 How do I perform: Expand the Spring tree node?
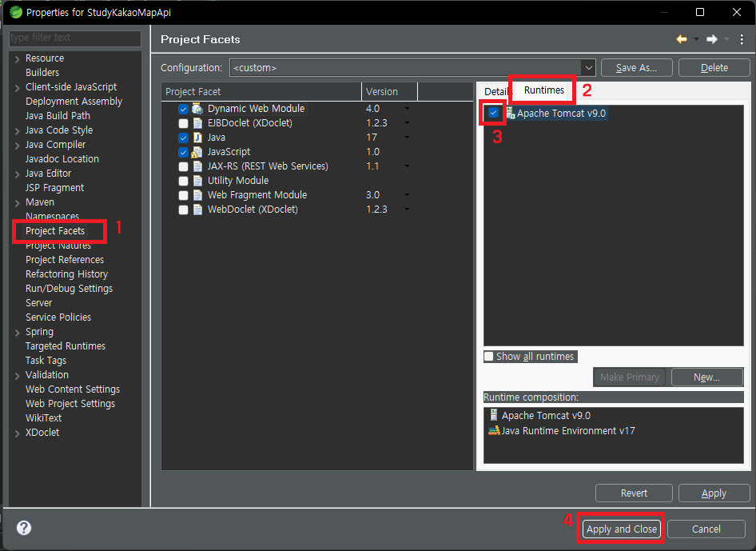click(18, 333)
